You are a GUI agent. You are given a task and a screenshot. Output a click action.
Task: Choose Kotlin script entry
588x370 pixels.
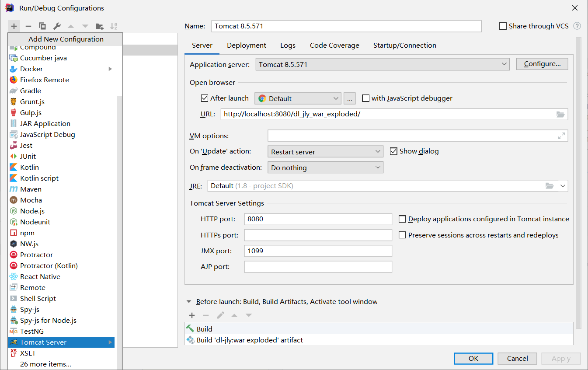[61, 178]
